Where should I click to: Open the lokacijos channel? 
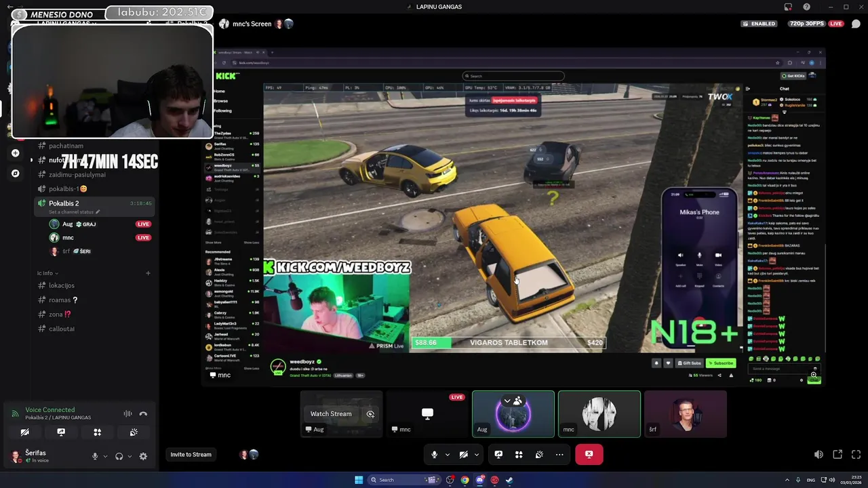tap(62, 285)
